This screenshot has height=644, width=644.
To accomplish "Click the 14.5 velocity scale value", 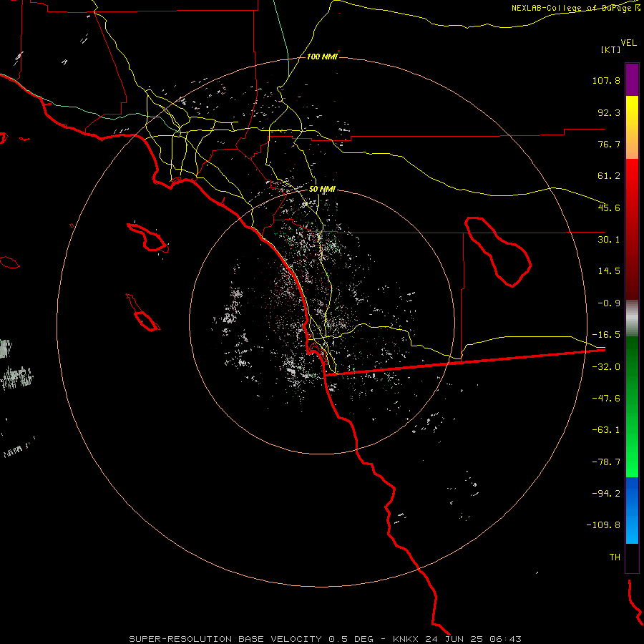I will [609, 271].
